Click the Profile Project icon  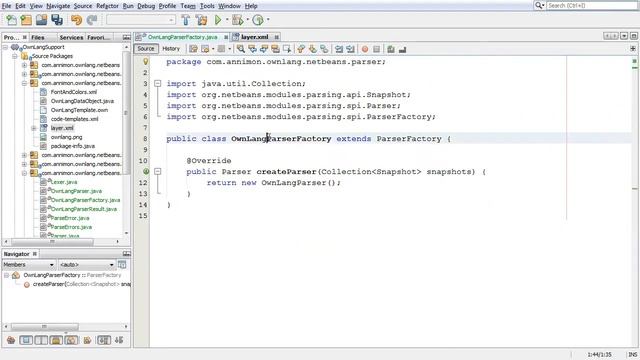click(x=258, y=20)
